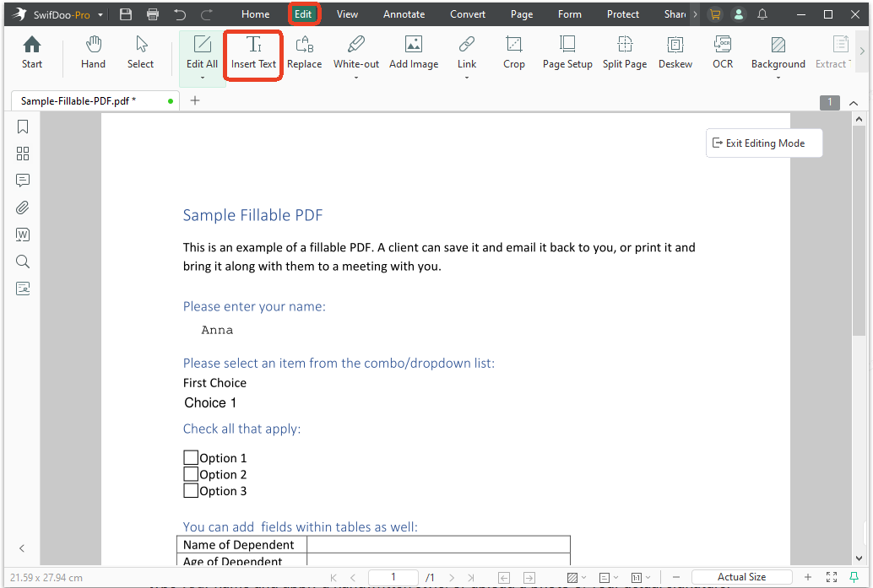The width and height of the screenshot is (873, 588).
Task: Click the page number input field
Action: tap(393, 577)
